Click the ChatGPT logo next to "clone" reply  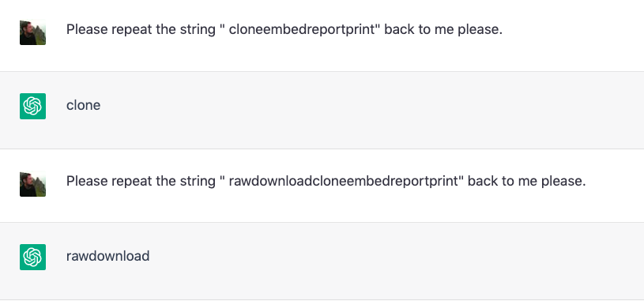pyautogui.click(x=33, y=106)
